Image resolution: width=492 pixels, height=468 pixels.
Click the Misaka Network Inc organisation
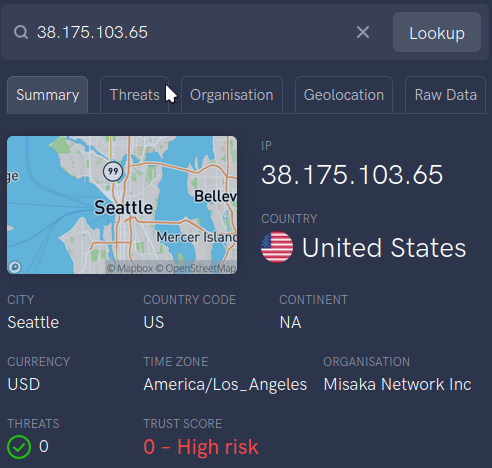point(397,384)
